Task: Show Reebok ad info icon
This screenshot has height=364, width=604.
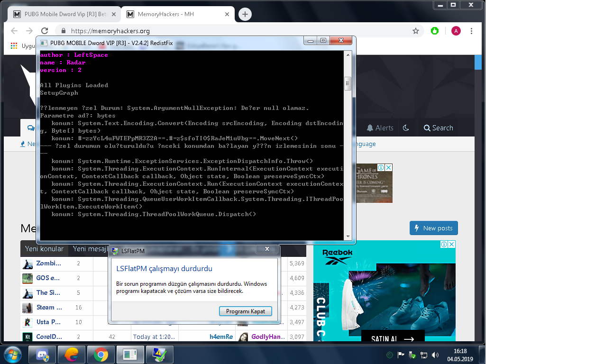Action: tap(444, 245)
